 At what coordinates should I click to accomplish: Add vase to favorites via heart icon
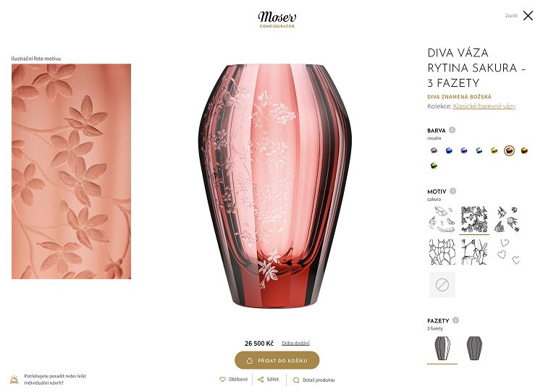coord(223,380)
